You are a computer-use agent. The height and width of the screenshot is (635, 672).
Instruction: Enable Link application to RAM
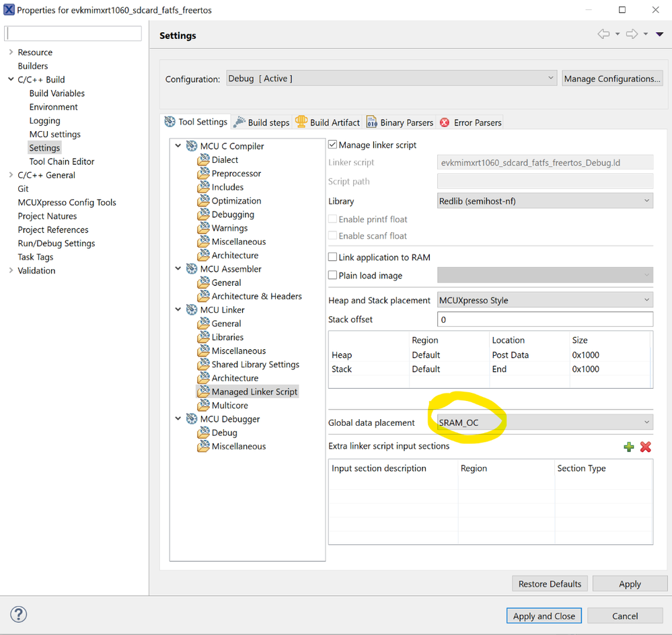pyautogui.click(x=332, y=257)
